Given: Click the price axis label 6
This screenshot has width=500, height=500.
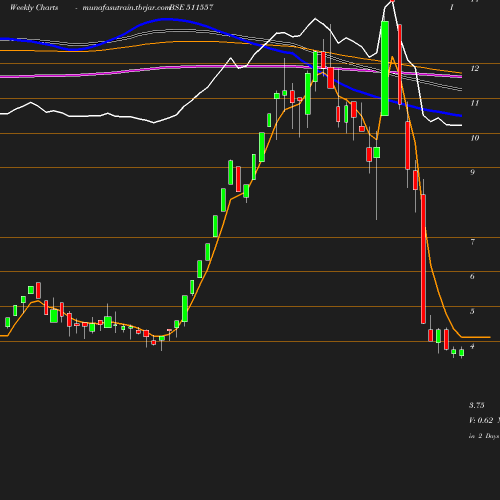Looking at the screenshot, I should click(472, 276).
